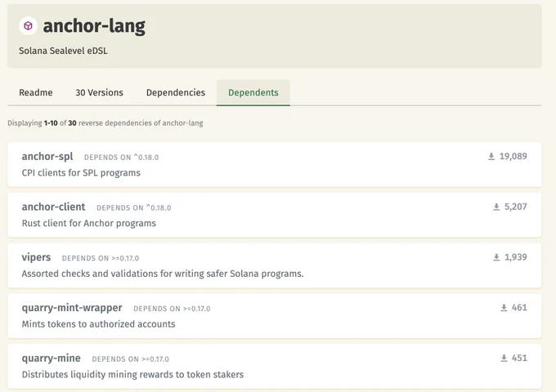Click the anchor-lang page title
This screenshot has width=556, height=392.
[x=94, y=26]
